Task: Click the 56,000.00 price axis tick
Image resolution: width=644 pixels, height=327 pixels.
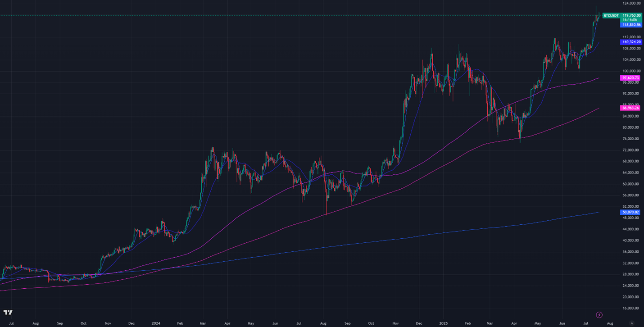Action: 630,195
